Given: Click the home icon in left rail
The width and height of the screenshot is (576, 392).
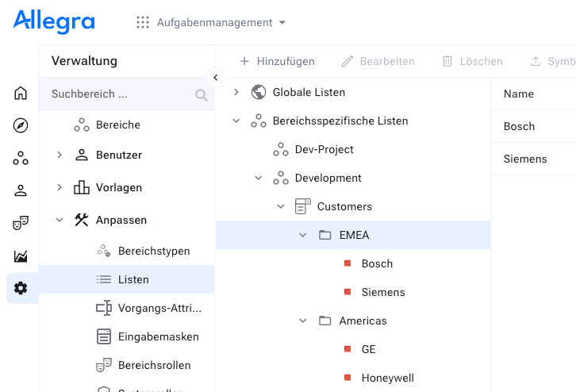Looking at the screenshot, I should [21, 94].
